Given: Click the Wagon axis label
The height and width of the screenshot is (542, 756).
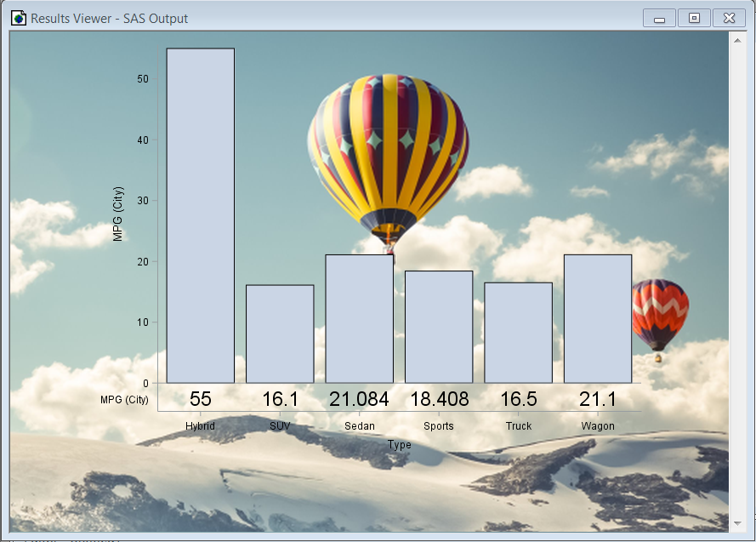Looking at the screenshot, I should pyautogui.click(x=598, y=425).
